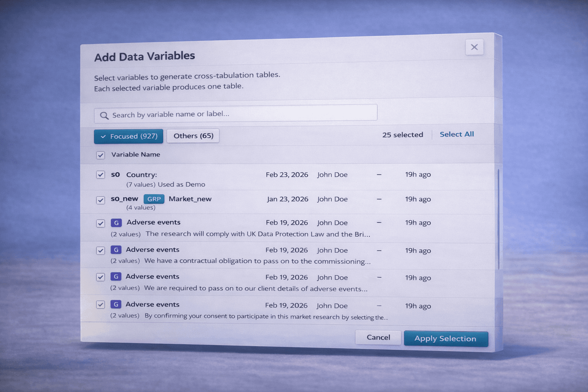Image resolution: width=588 pixels, height=392 pixels.
Task: Deselect Adverse events confirming consent checkbox
Action: (101, 305)
